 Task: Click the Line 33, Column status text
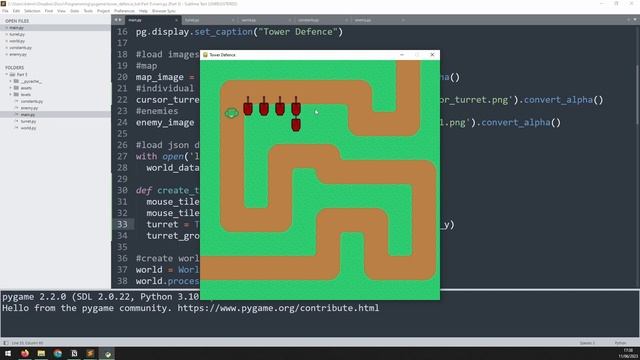[x=27, y=343]
